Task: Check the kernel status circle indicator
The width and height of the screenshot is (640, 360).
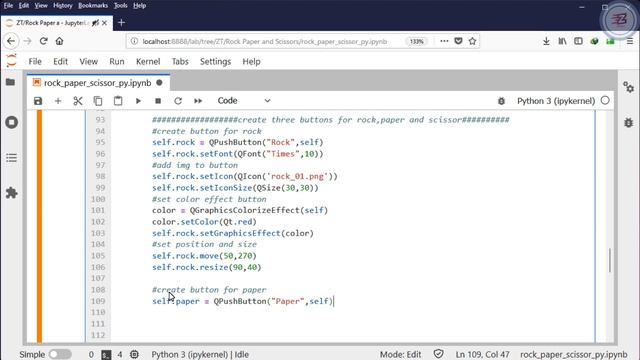Action: (605, 100)
